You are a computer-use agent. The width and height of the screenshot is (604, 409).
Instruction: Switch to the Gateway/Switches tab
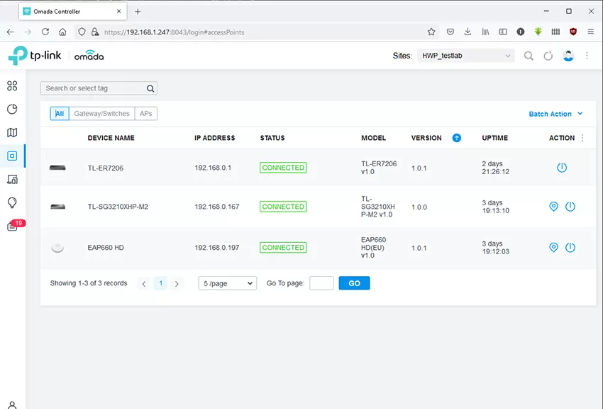[x=101, y=114]
